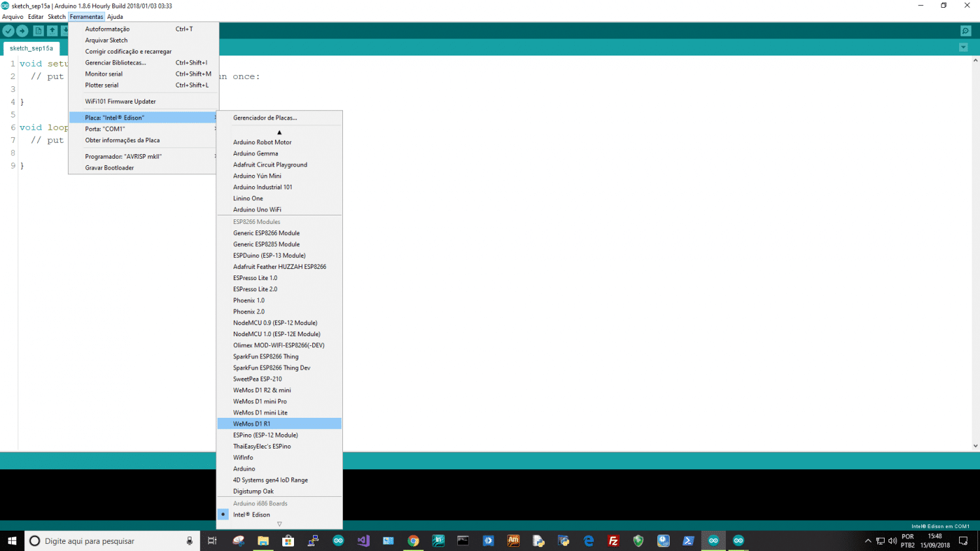
Task: Click Gerenciar Bibliotecas menu entry
Action: pos(116,63)
